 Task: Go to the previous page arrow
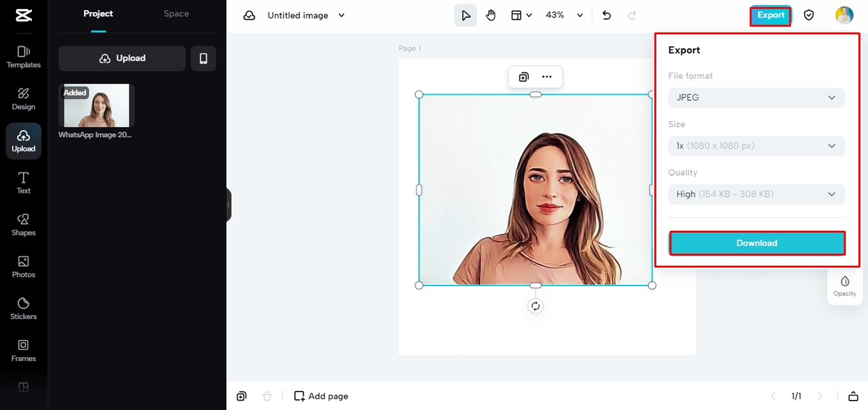coord(772,396)
